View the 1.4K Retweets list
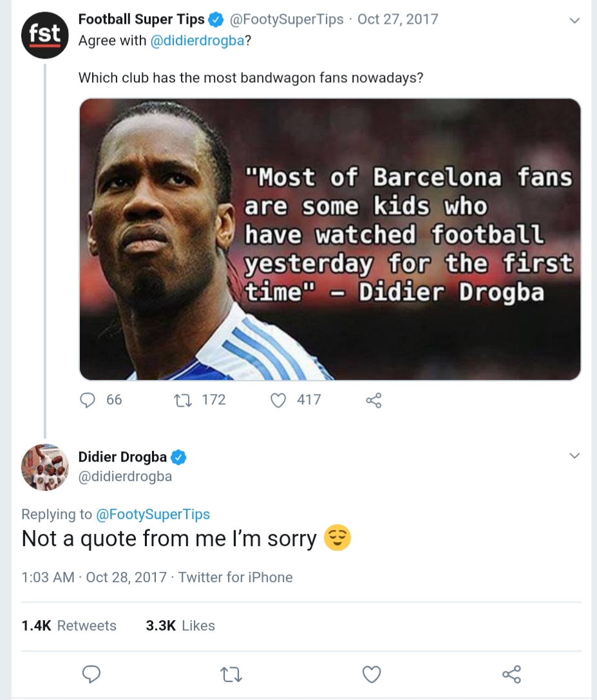 point(69,625)
